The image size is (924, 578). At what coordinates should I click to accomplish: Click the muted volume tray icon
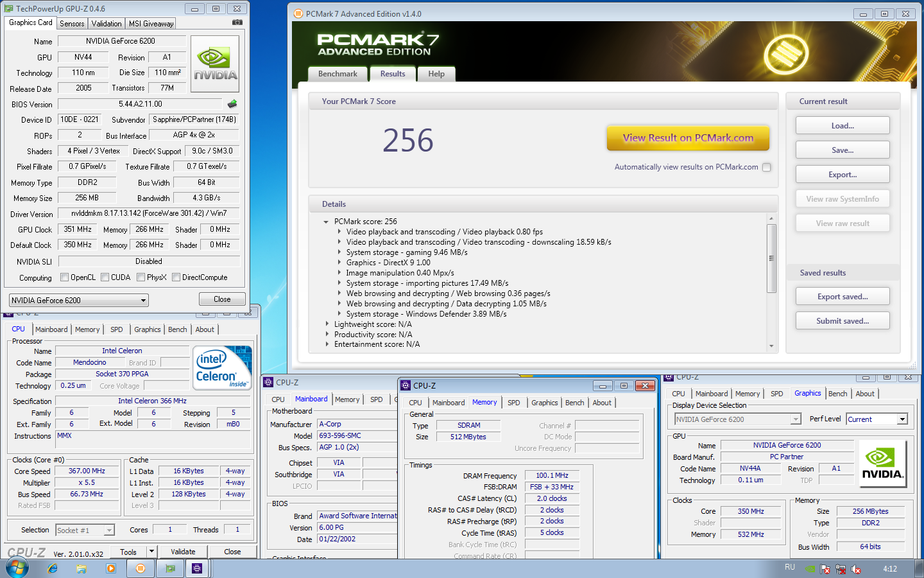tap(855, 569)
